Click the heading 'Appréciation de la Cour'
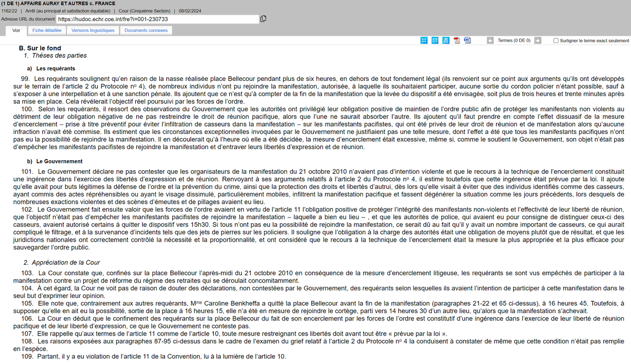 [x=66, y=263]
